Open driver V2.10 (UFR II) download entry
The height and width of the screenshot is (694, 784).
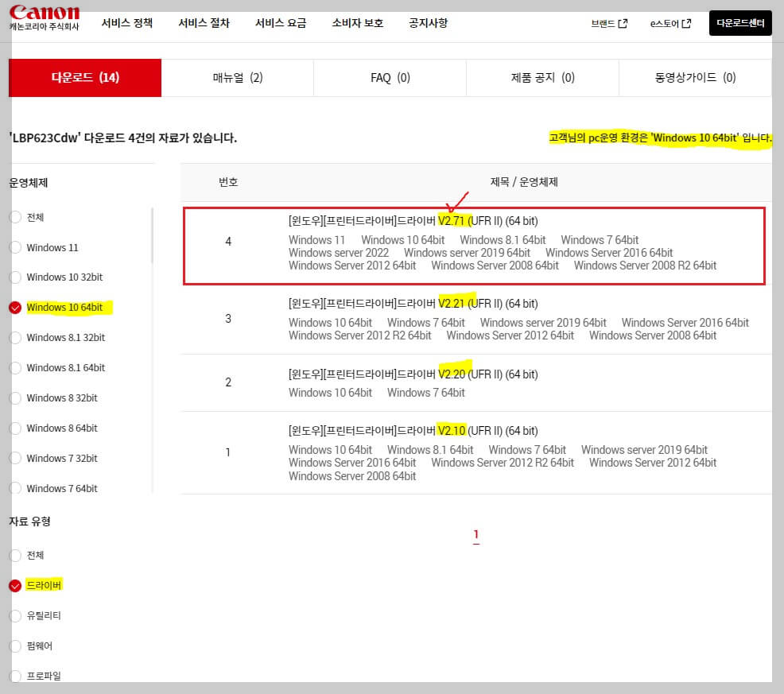tap(413, 431)
